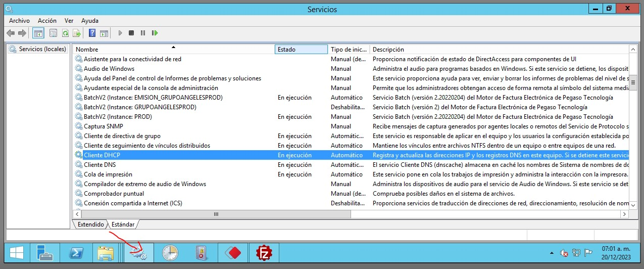The image size is (644, 269).
Task: Select the Ayuda del Panel de control de Informes service
Action: click(172, 78)
